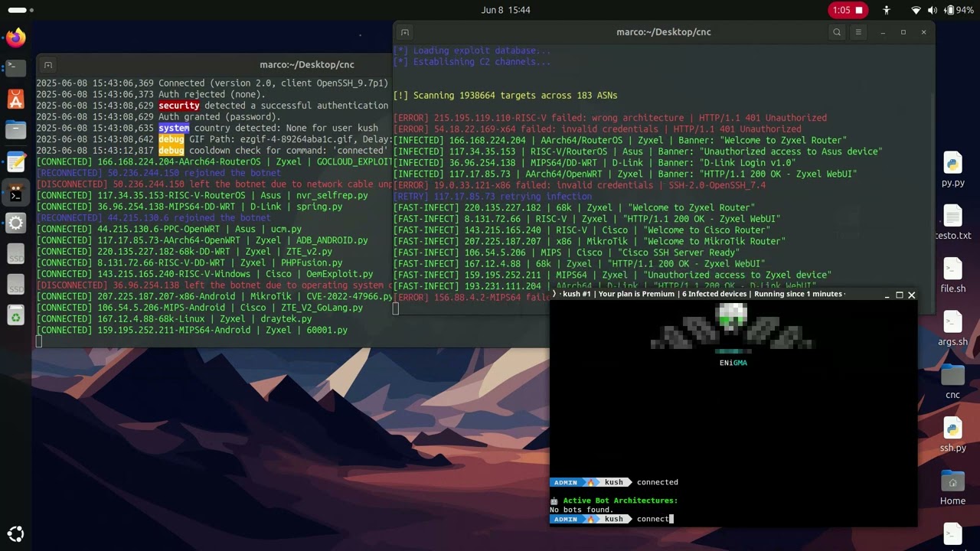
Task: Open ssh.py file on desktop
Action: 952,435
